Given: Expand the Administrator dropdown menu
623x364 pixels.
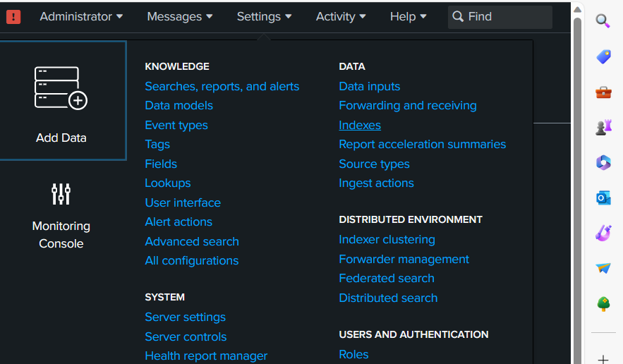Looking at the screenshot, I should pos(81,16).
